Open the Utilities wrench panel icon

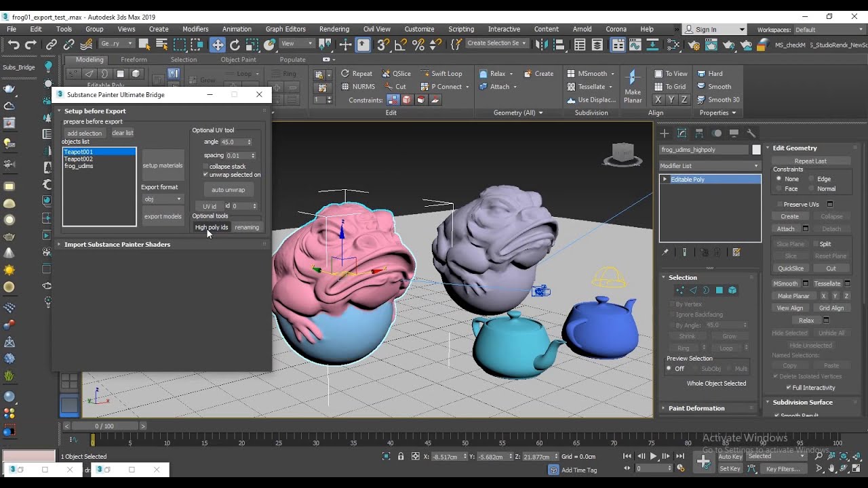tap(751, 133)
